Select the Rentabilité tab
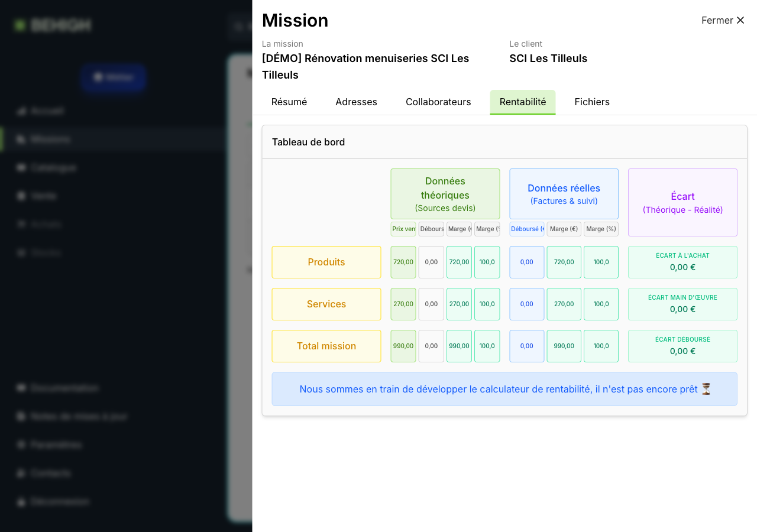The width and height of the screenshot is (757, 532). click(523, 102)
